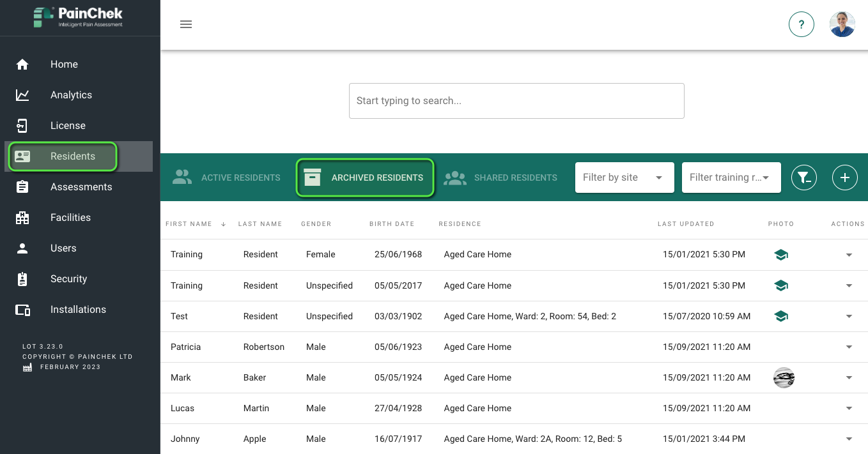
Task: Click the First Name sort arrow
Action: 224,224
